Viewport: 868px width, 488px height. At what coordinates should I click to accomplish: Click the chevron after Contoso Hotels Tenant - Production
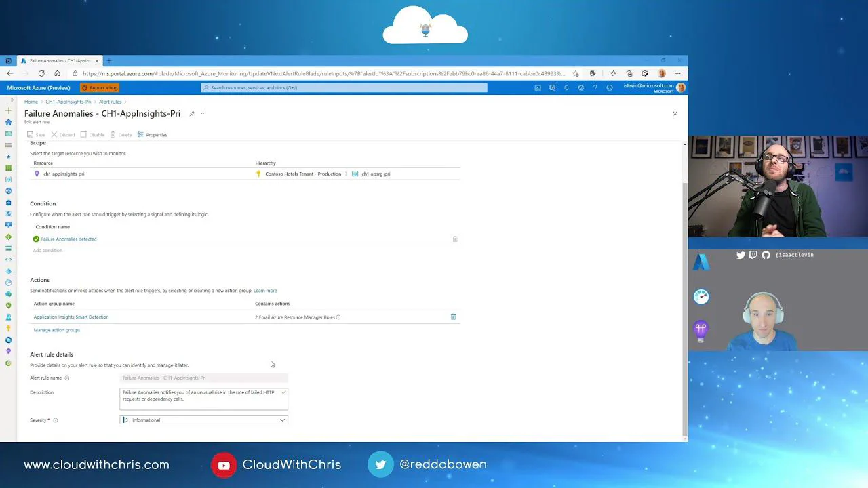[x=345, y=174]
